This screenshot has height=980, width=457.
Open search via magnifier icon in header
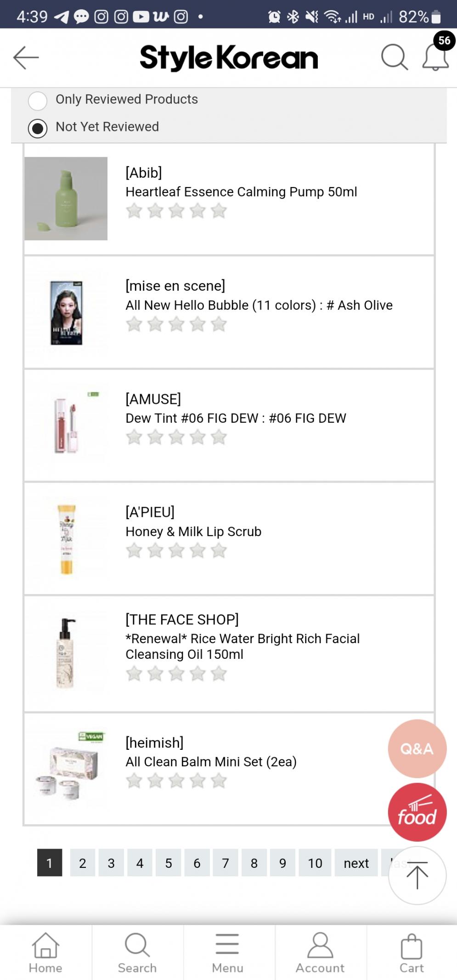click(394, 57)
